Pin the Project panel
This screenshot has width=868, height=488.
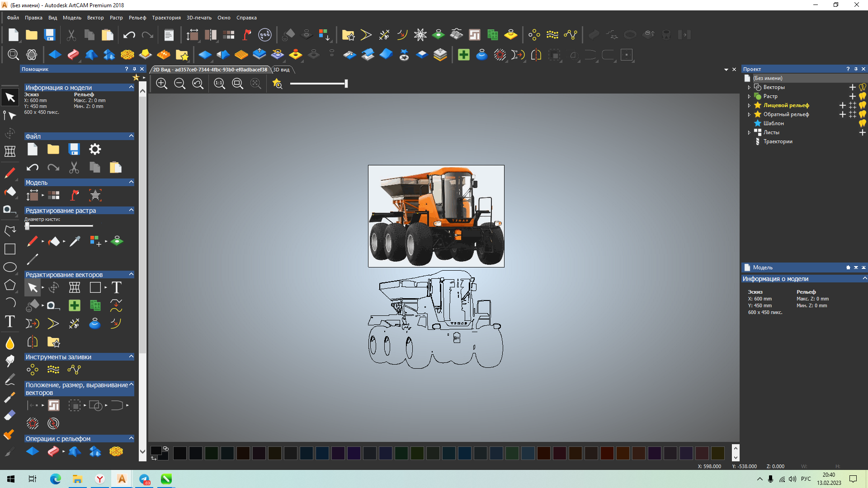856,69
